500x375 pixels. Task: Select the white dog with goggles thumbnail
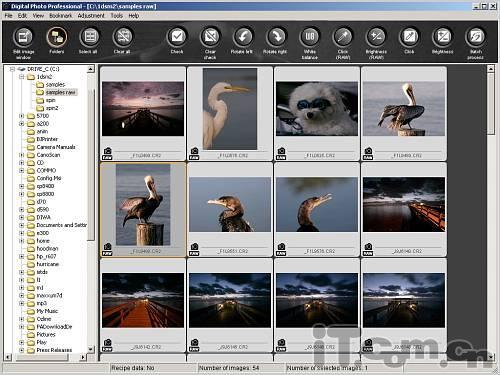(x=317, y=109)
